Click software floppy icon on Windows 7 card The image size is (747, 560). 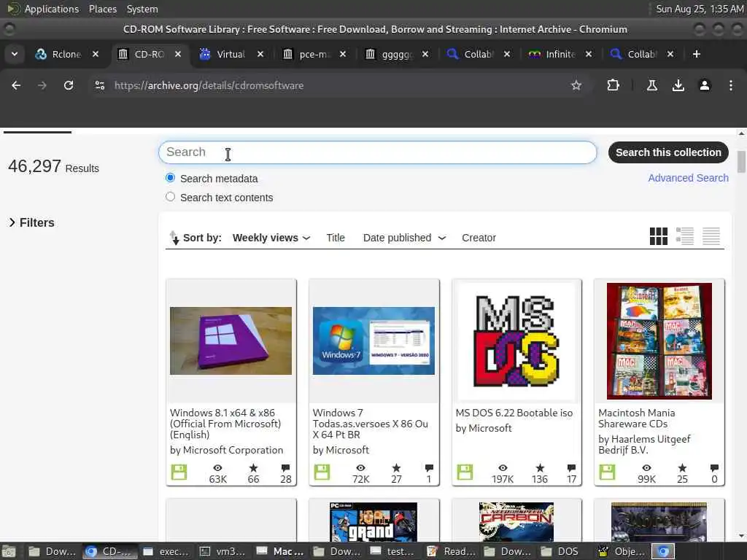322,472
